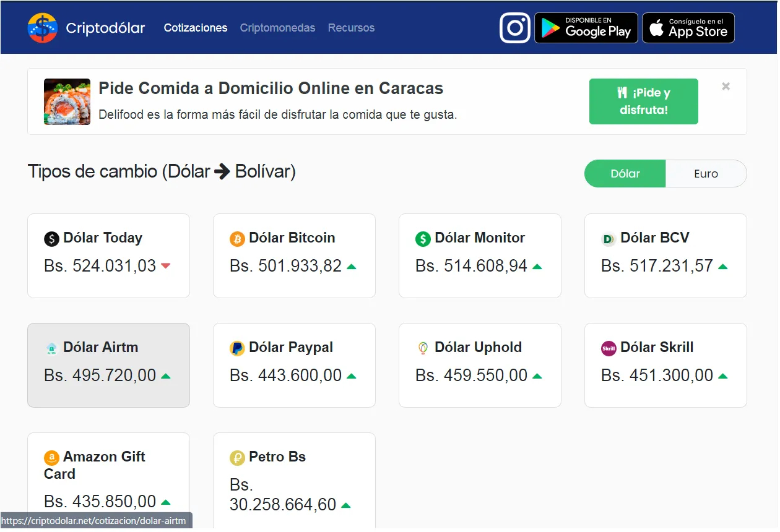Click the red down arrow on Dólar Today
The height and width of the screenshot is (532, 780).
point(165,266)
